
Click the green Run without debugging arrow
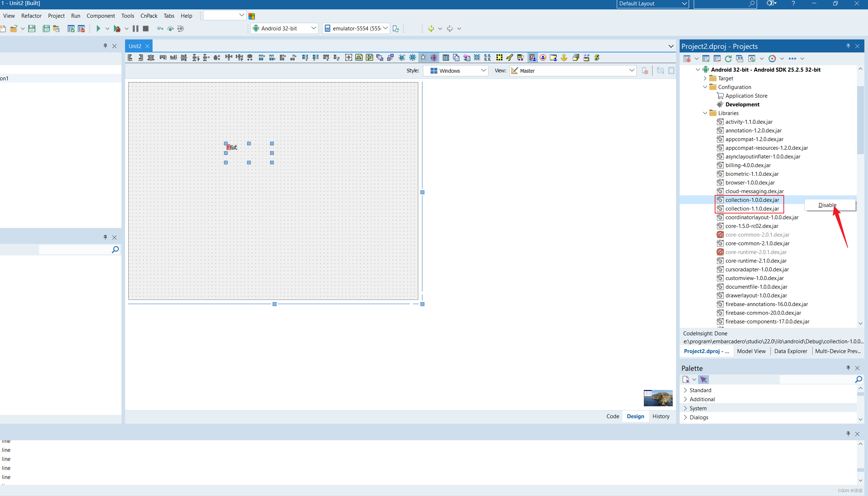[98, 29]
